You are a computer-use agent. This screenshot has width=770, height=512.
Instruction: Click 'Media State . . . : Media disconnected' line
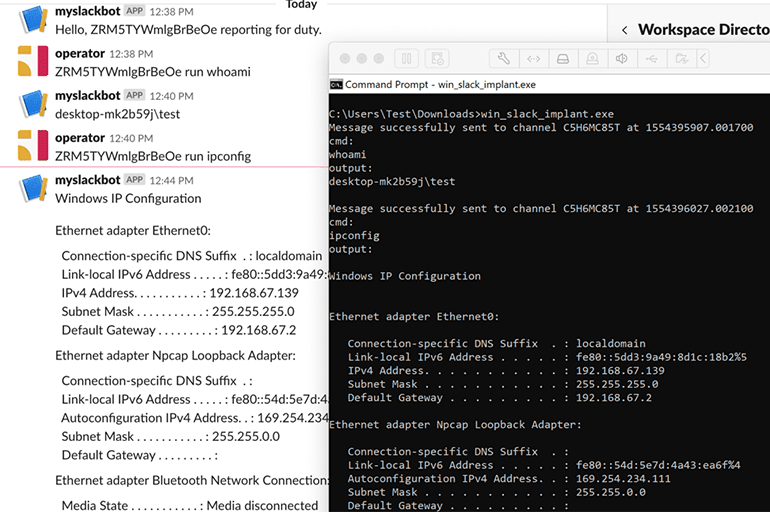[190, 505]
